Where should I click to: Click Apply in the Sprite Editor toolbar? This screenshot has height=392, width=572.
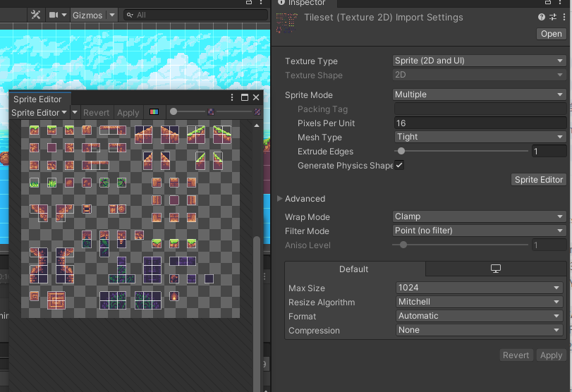(x=128, y=113)
